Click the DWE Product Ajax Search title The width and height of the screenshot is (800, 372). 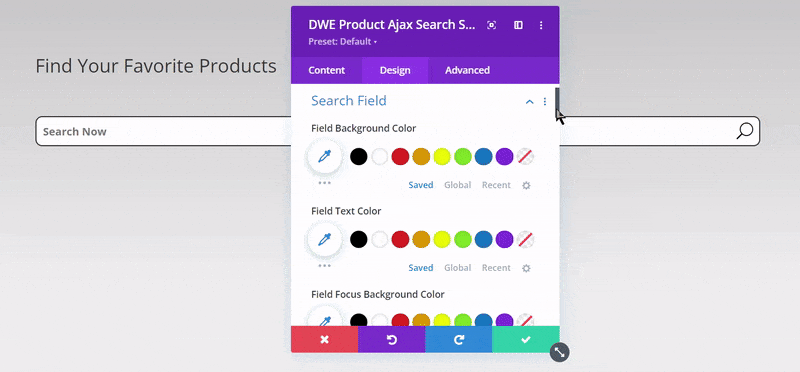(392, 25)
